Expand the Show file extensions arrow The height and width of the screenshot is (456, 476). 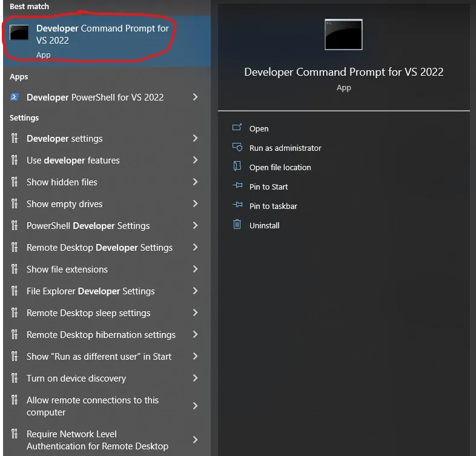(x=196, y=269)
